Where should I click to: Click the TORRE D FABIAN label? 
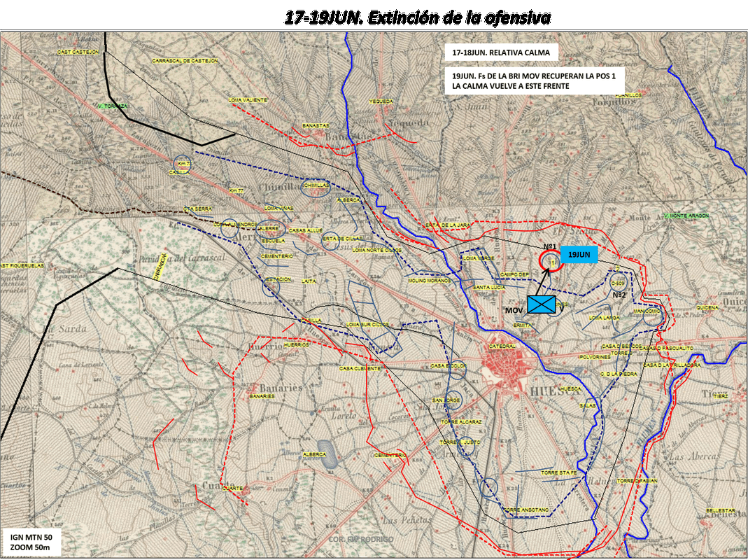pyautogui.click(x=637, y=481)
